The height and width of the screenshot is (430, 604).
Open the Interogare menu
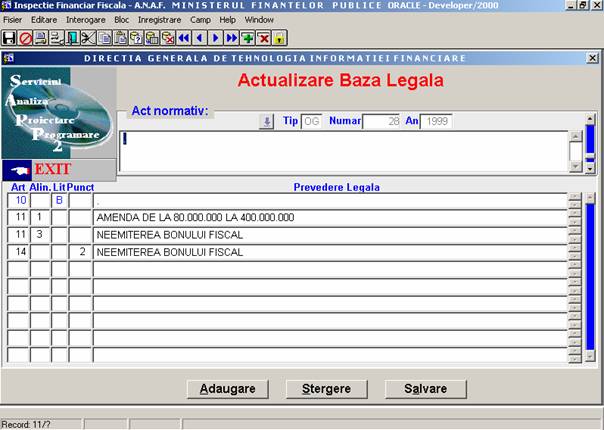(86, 19)
